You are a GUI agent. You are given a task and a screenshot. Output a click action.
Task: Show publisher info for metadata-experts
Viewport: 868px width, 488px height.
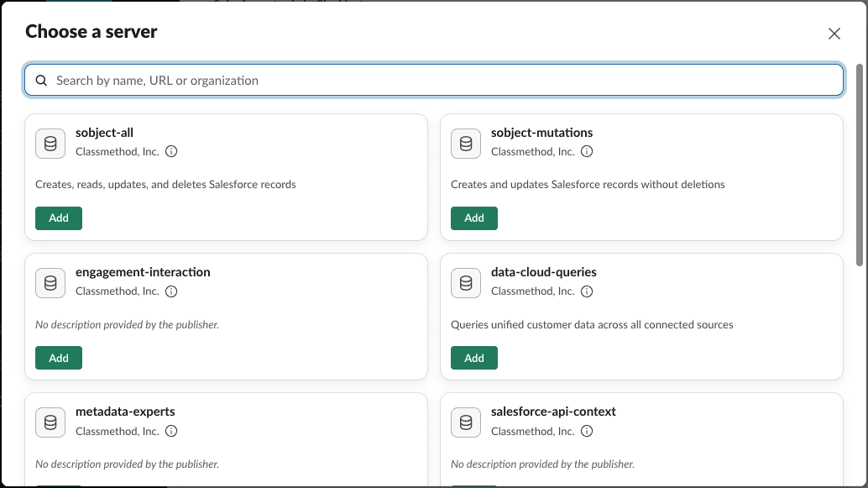(x=171, y=431)
